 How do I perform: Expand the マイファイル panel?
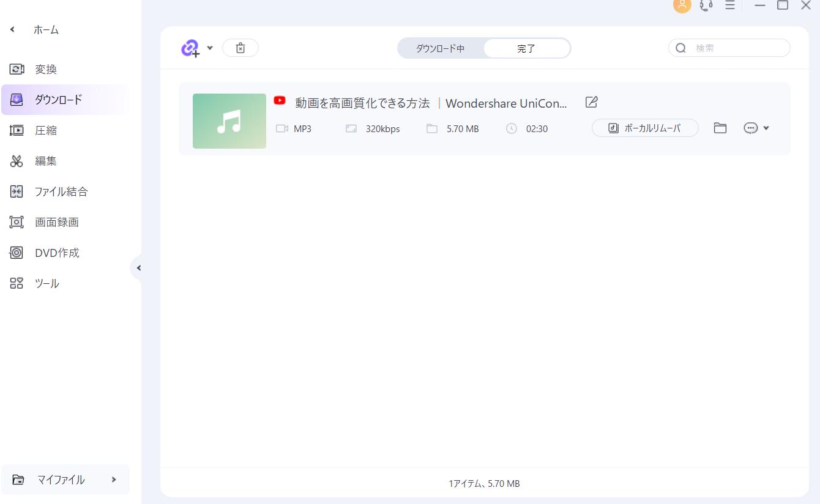point(65,480)
